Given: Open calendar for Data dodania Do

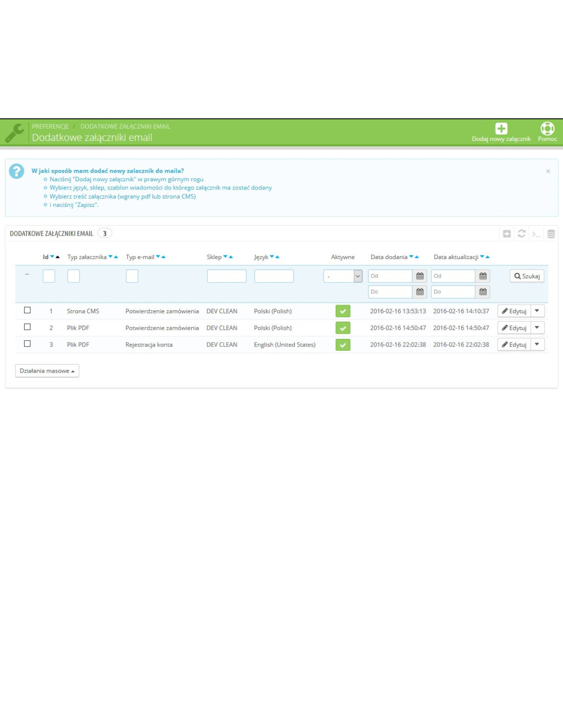Looking at the screenshot, I should [x=420, y=292].
